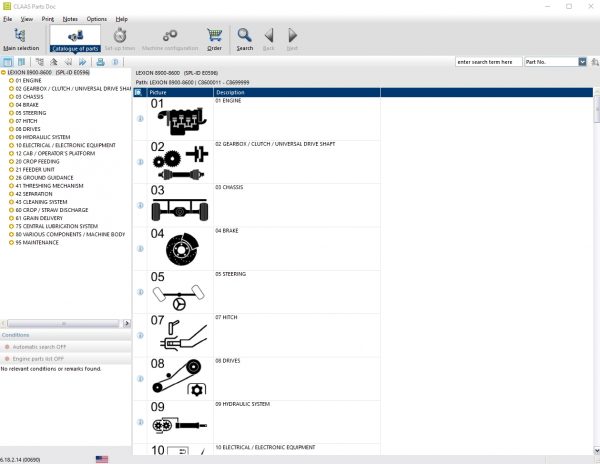600x464 pixels.
Task: Select 09 HYDRAULIC SYSTEM in the tree
Action: click(44, 137)
